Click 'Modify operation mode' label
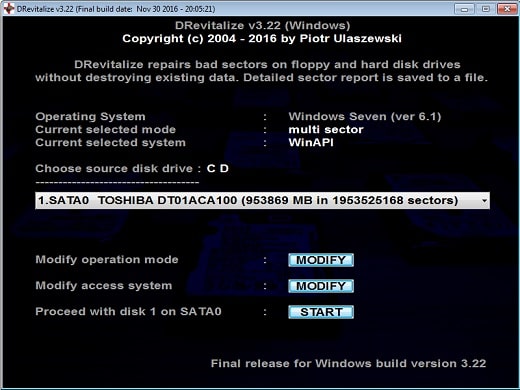The width and height of the screenshot is (520, 390). pos(107,260)
